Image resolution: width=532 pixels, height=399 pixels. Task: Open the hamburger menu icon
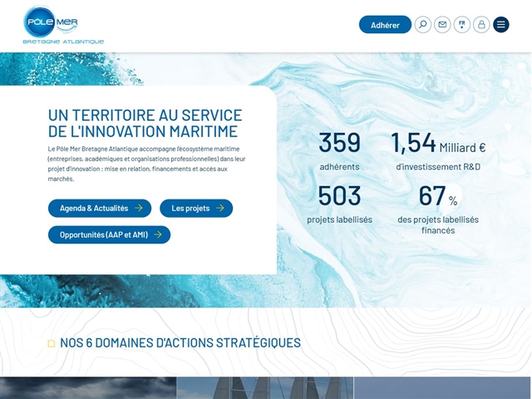click(x=501, y=25)
